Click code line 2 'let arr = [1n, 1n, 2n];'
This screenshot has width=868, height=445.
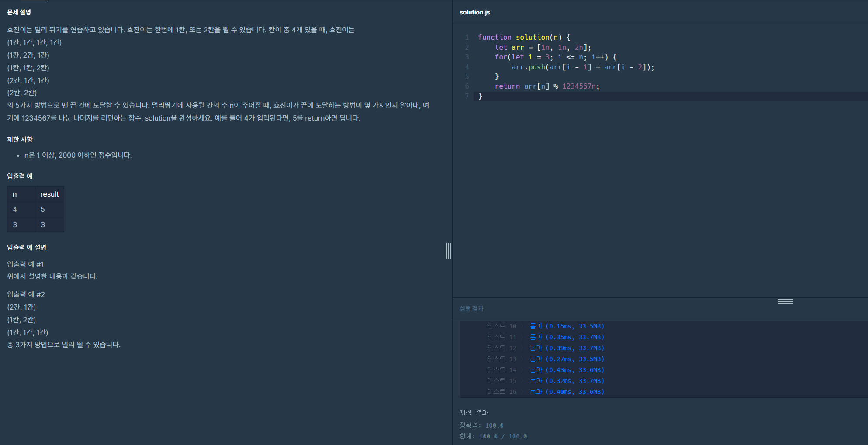coord(543,47)
